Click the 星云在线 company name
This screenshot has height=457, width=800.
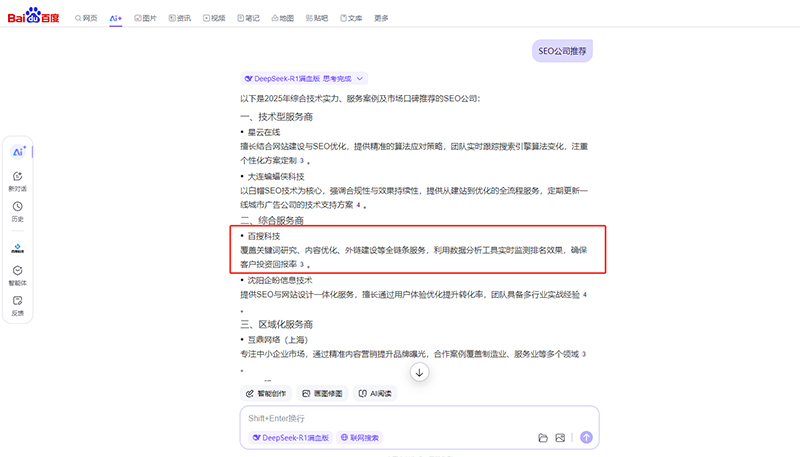pyautogui.click(x=264, y=132)
